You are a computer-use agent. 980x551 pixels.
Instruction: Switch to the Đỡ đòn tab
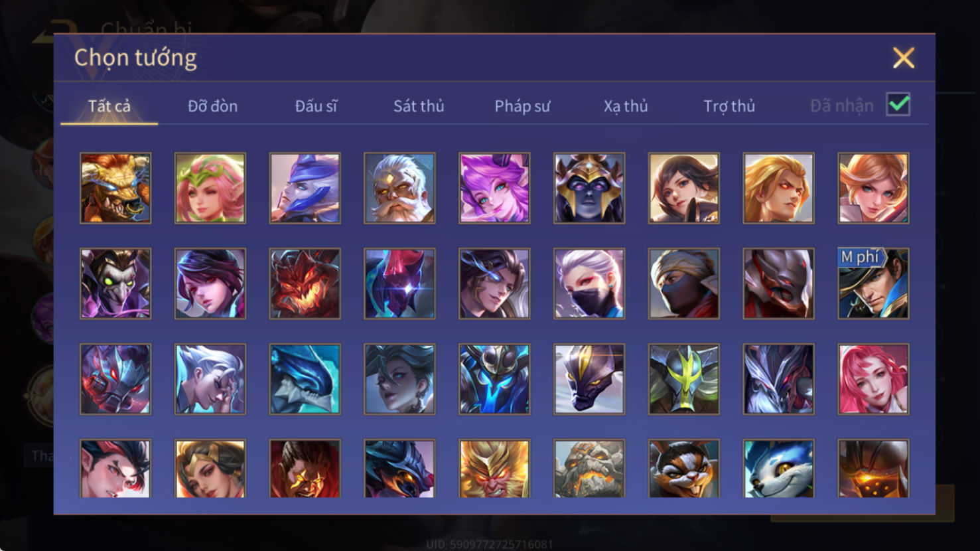212,106
